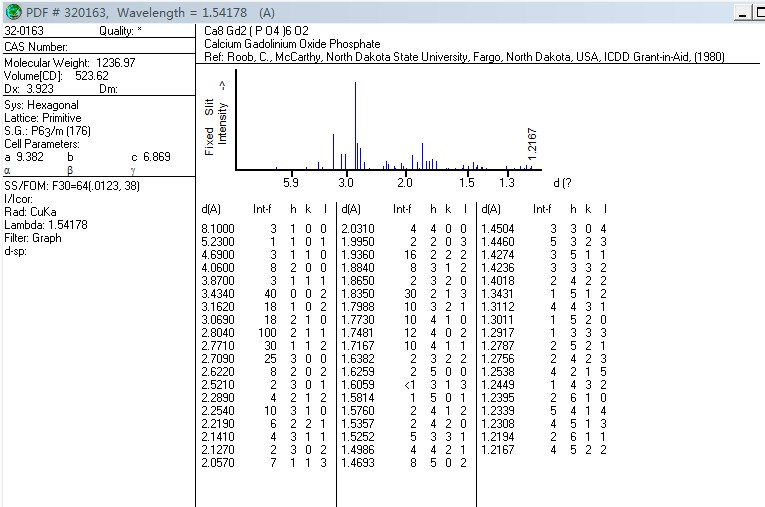The height and width of the screenshot is (507, 765).
Task: Select Calcium Gadolinium Oxide Phosphate name
Action: click(x=292, y=44)
